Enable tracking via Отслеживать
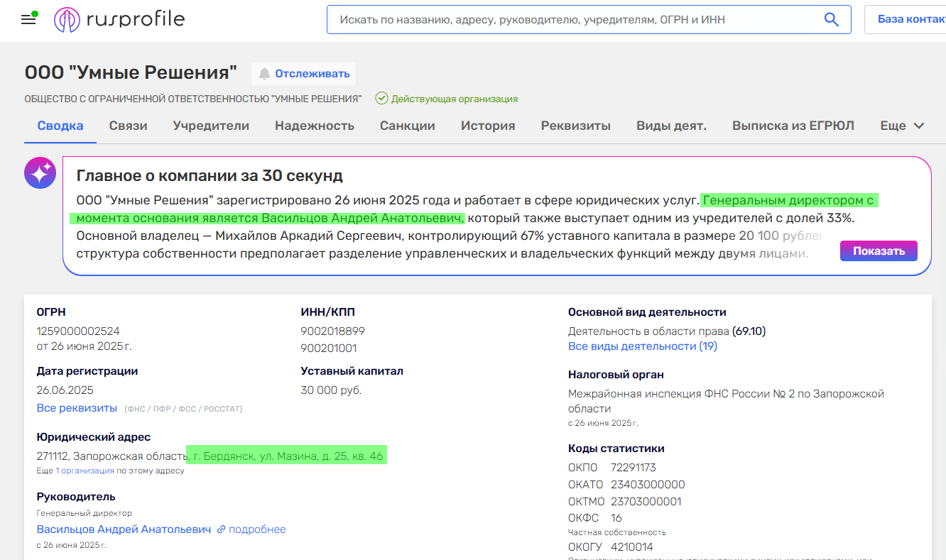Image resolution: width=946 pixels, height=560 pixels. 303,74
